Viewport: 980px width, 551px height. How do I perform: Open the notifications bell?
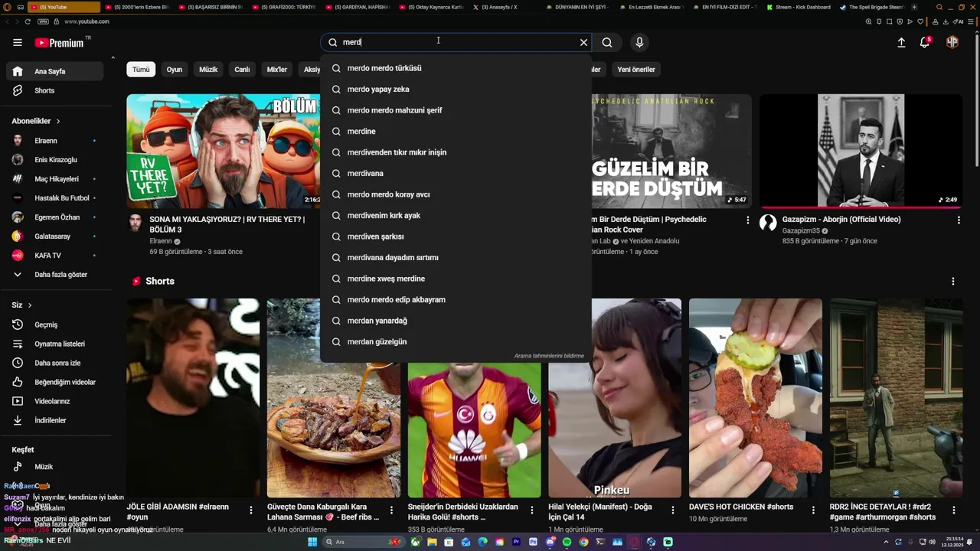(x=925, y=43)
